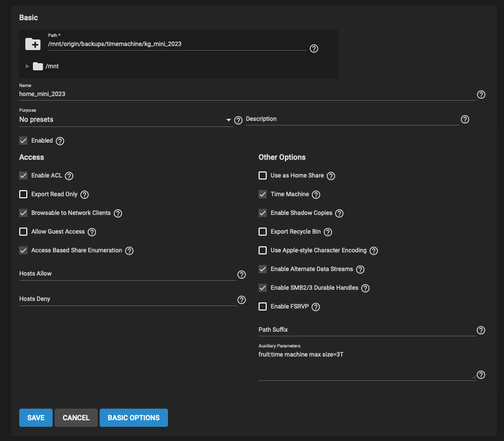The width and height of the screenshot is (504, 441).
Task: Show help for Description field
Action: point(465,119)
